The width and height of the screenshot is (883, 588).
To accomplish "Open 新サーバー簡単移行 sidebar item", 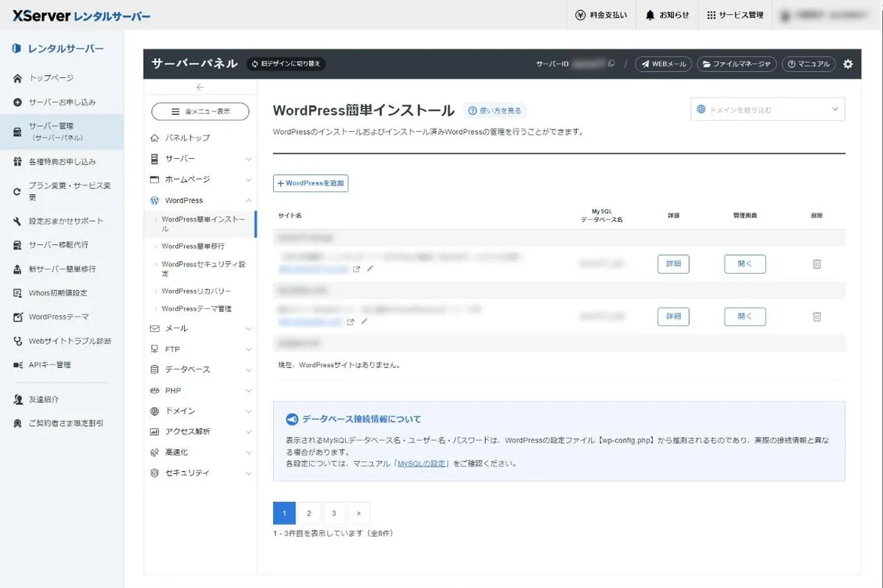I will 62,269.
